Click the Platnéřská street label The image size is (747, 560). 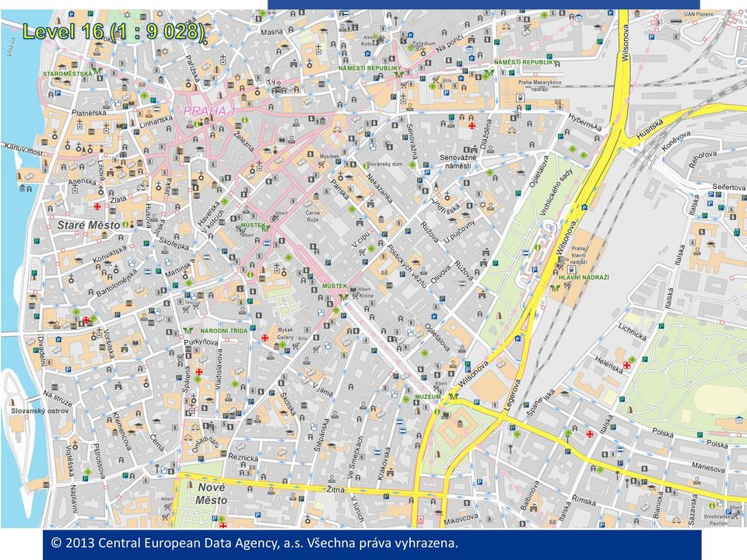(89, 114)
